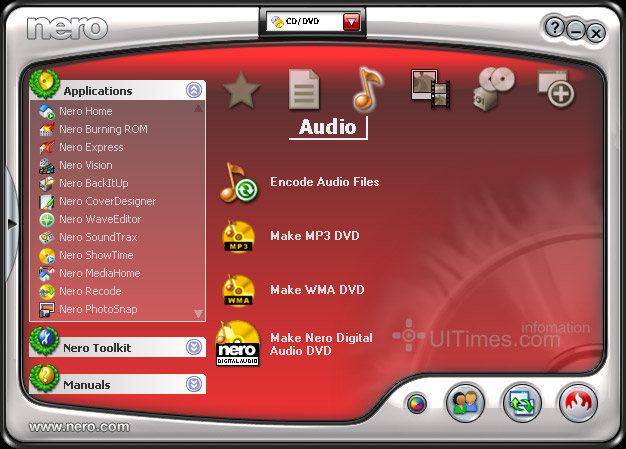The height and width of the screenshot is (449, 626).
Task: Click the round red flame burn button
Action: 578,402
